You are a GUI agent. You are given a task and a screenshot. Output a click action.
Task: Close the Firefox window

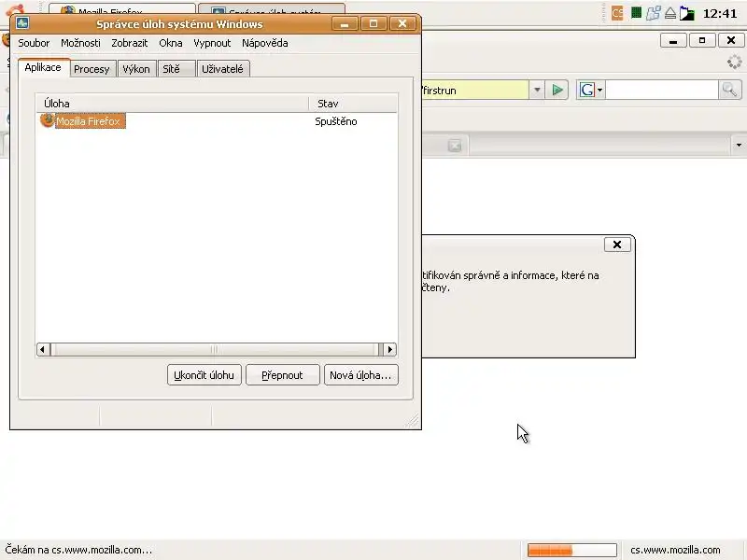(731, 41)
